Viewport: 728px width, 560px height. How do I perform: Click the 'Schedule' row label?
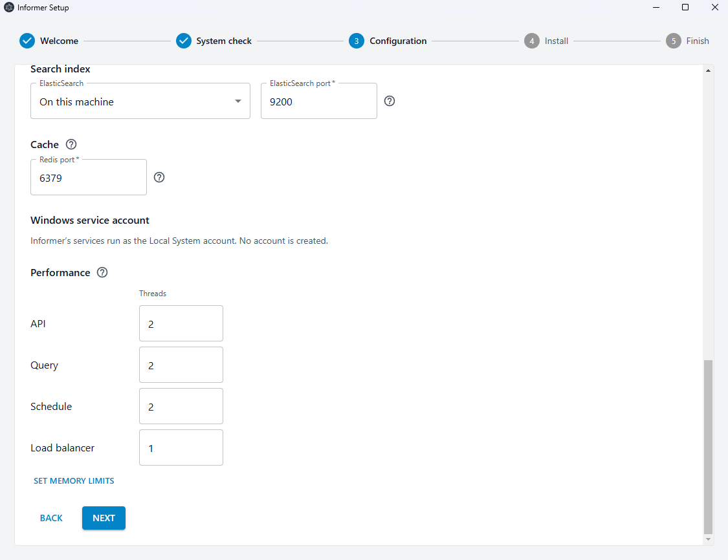[51, 407]
